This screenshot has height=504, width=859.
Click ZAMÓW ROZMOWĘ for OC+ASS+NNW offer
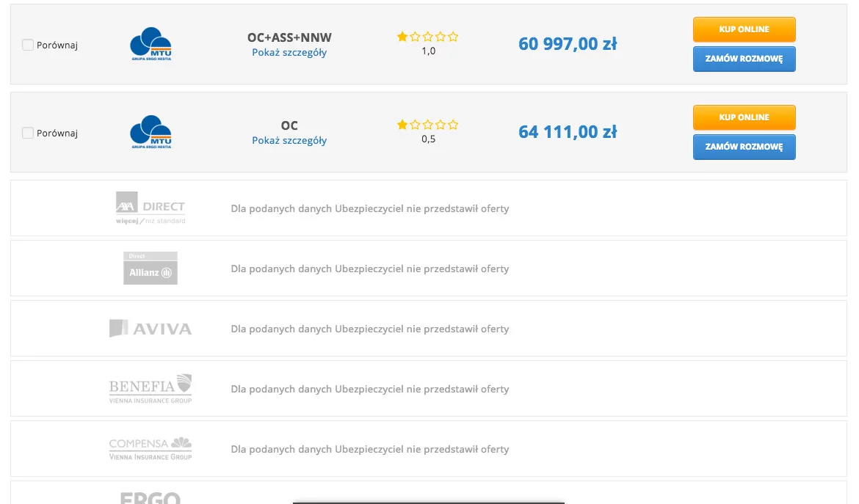coord(744,59)
